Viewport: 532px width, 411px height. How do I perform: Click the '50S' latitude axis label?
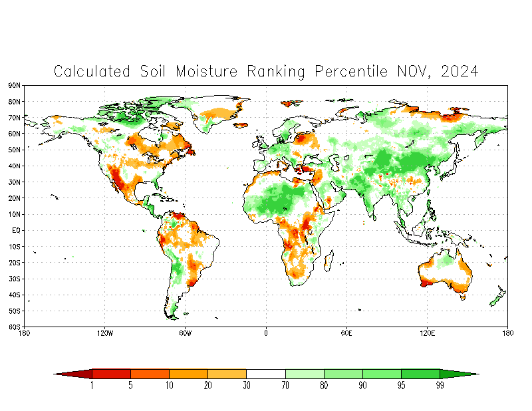pos(15,311)
